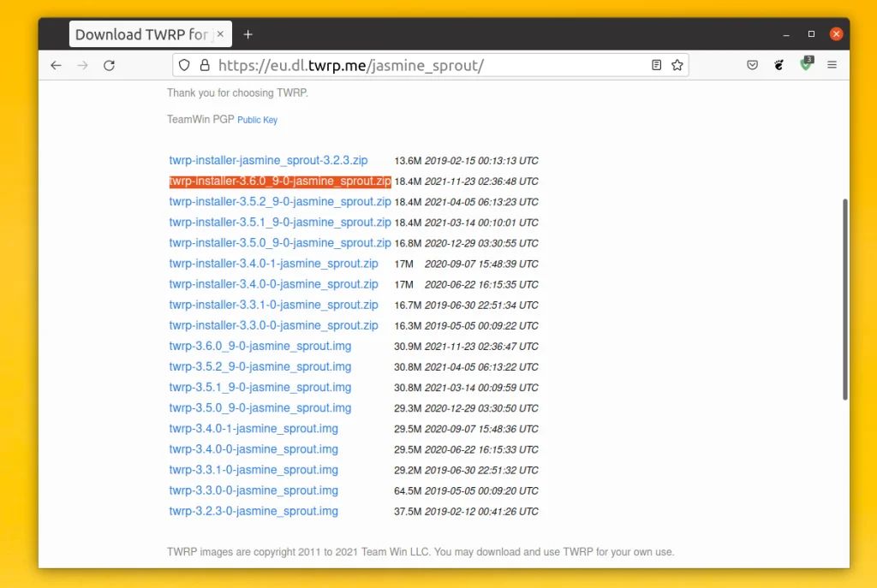The width and height of the screenshot is (877, 588).
Task: Click the site security padlock icon
Action: pos(204,65)
